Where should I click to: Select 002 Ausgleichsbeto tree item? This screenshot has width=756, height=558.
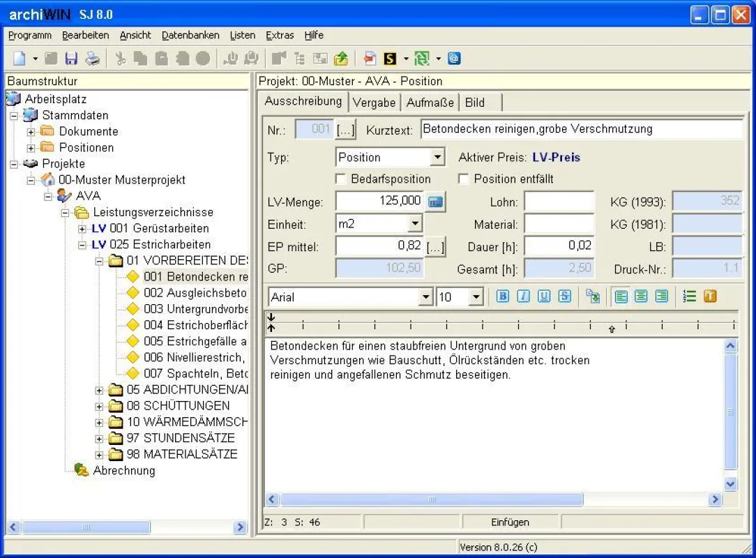(x=195, y=293)
